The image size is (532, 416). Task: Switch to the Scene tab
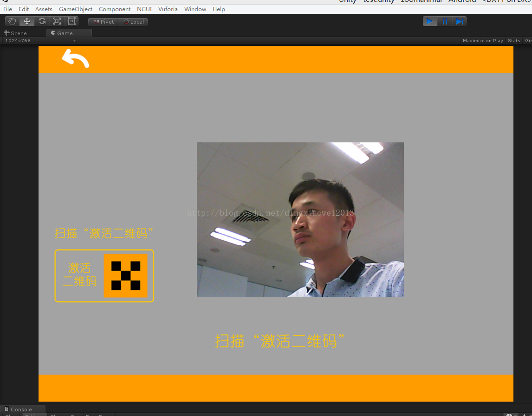pos(15,33)
